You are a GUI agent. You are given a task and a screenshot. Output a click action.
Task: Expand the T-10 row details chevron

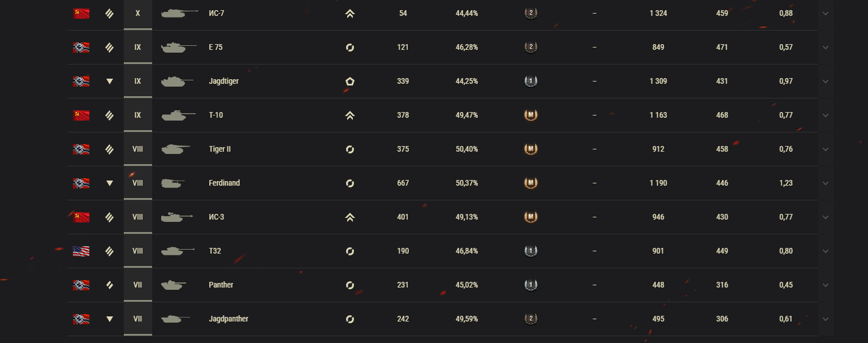(825, 115)
